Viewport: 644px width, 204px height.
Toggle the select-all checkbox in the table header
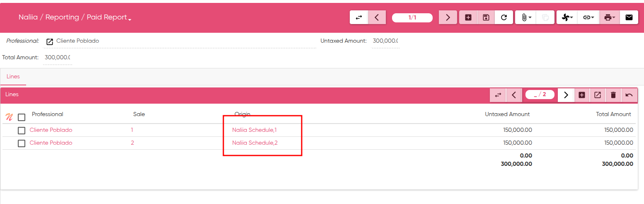coord(22,117)
